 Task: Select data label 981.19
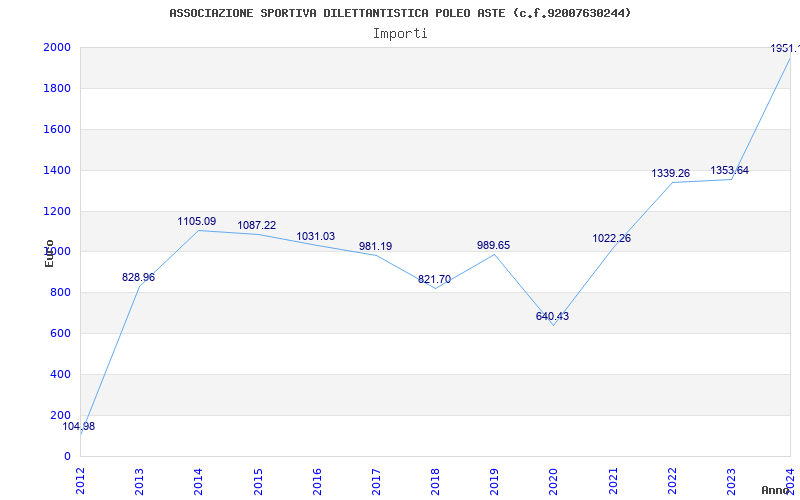click(x=376, y=246)
